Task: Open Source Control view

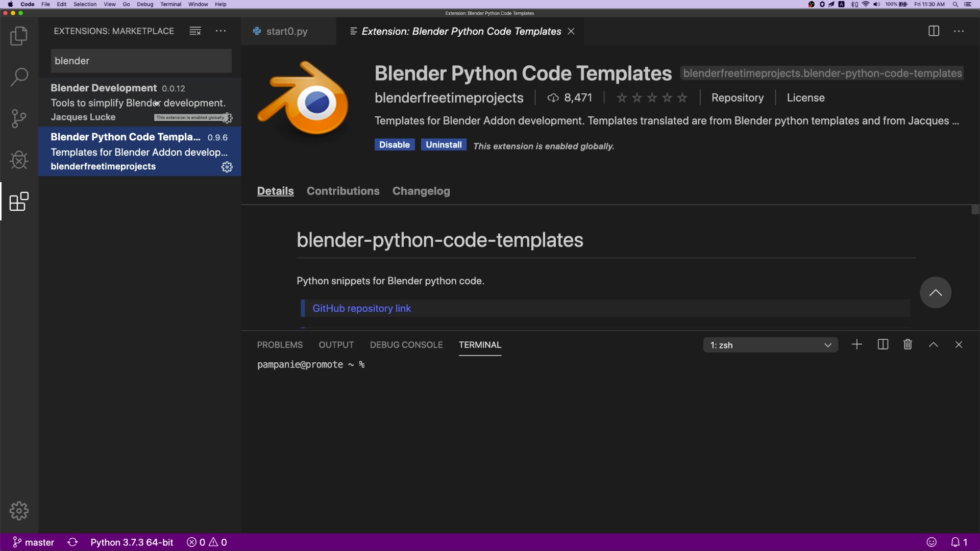Action: point(19,119)
